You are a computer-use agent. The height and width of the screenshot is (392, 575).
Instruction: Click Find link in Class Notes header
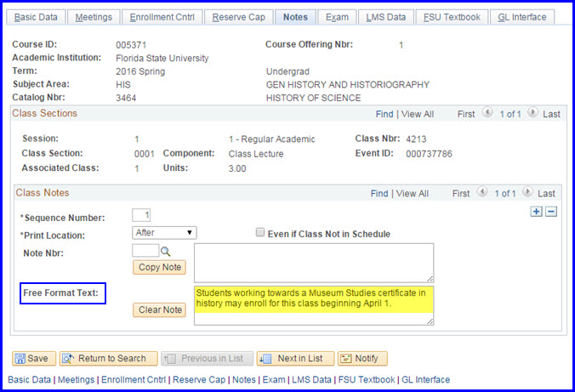[379, 194]
